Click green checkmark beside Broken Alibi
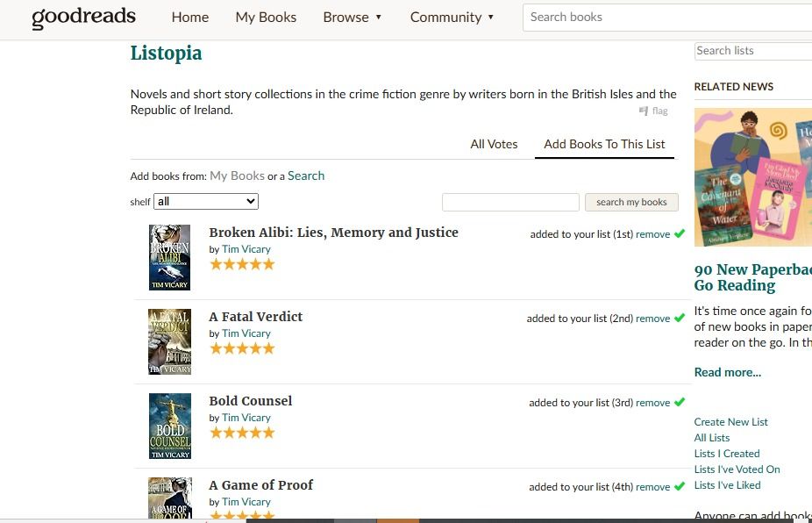Screen dimensions: 812x523 tap(680, 234)
